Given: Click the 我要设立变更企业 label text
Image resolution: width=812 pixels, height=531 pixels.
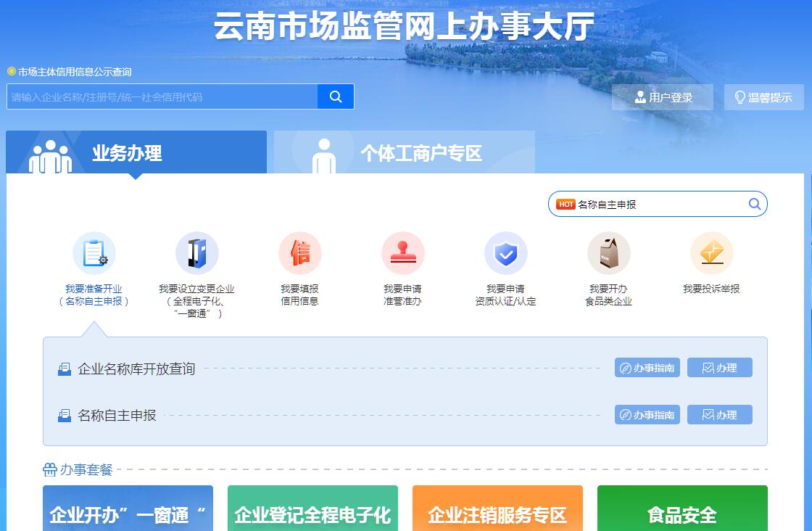Looking at the screenshot, I should coord(196,301).
